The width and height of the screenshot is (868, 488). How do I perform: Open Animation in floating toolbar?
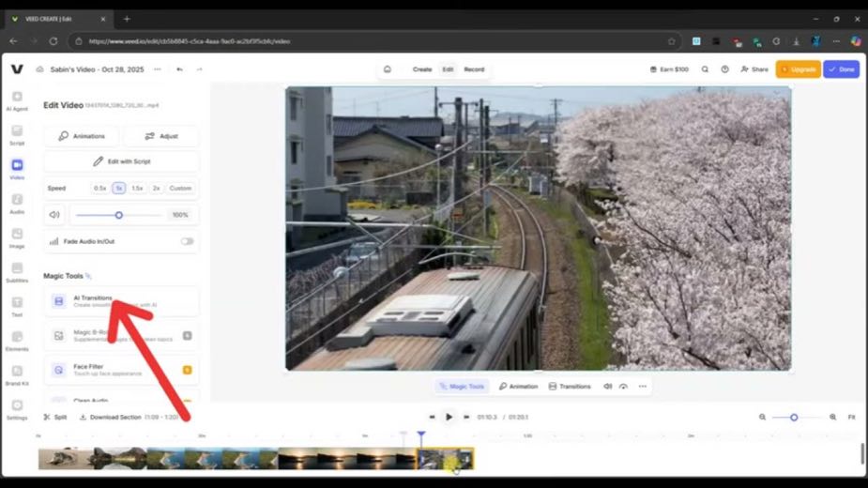coord(518,386)
